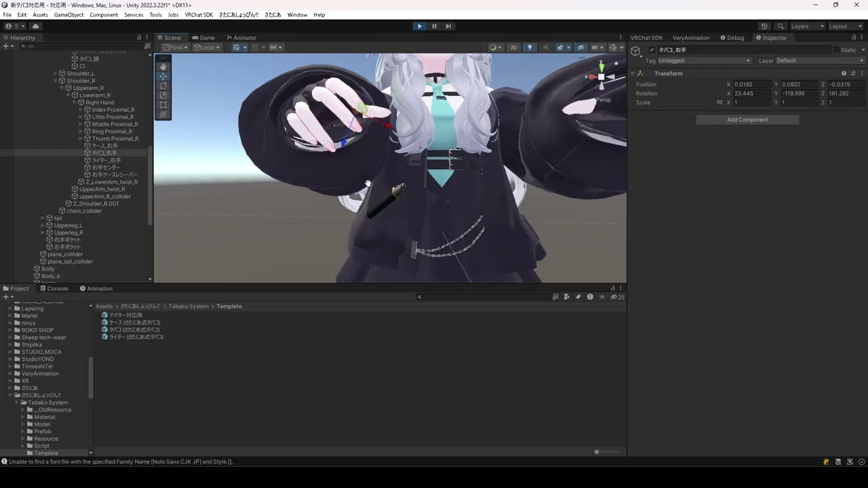Select the Move tool in Scene toolbar
This screenshot has width=868, height=488.
(x=163, y=77)
